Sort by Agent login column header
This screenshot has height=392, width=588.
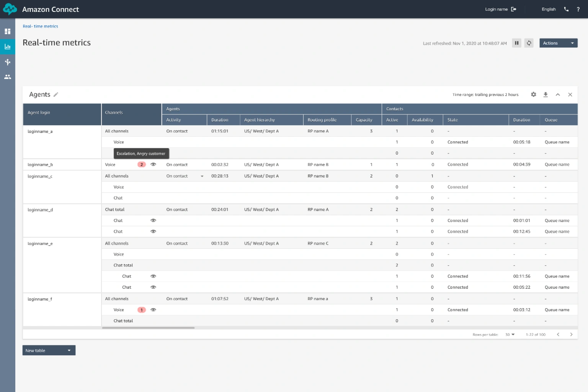62,114
